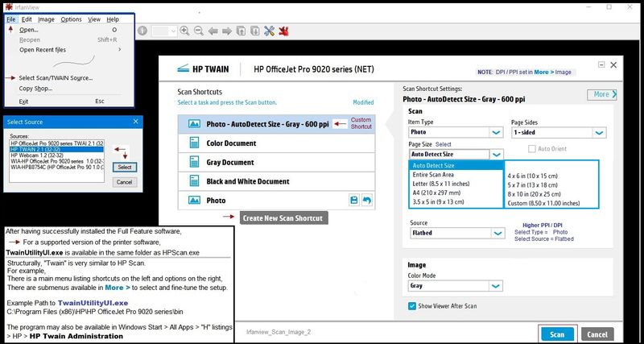
Task: Expand the Page Sides dropdown
Action: [x=599, y=132]
